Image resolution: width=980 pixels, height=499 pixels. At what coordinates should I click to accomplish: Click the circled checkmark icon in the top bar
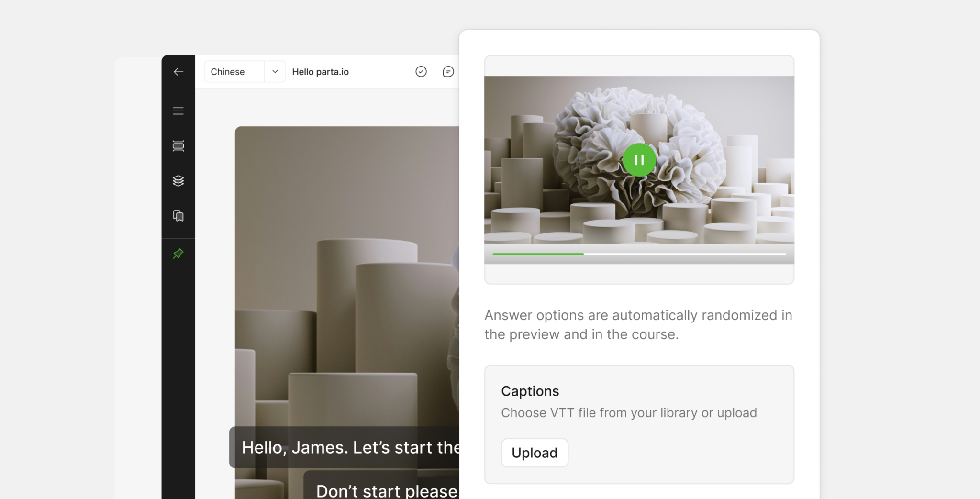point(421,71)
